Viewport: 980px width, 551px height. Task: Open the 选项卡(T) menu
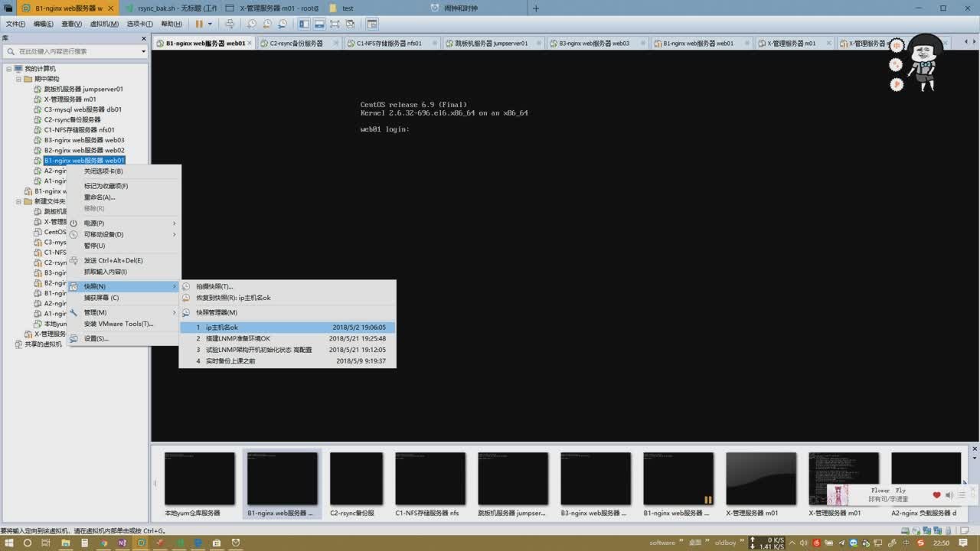139,24
